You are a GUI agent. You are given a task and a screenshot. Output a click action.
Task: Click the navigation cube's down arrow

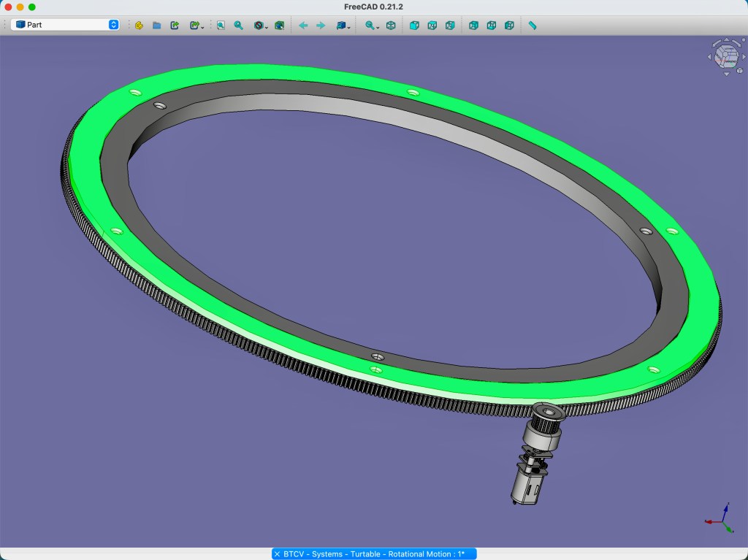726,74
